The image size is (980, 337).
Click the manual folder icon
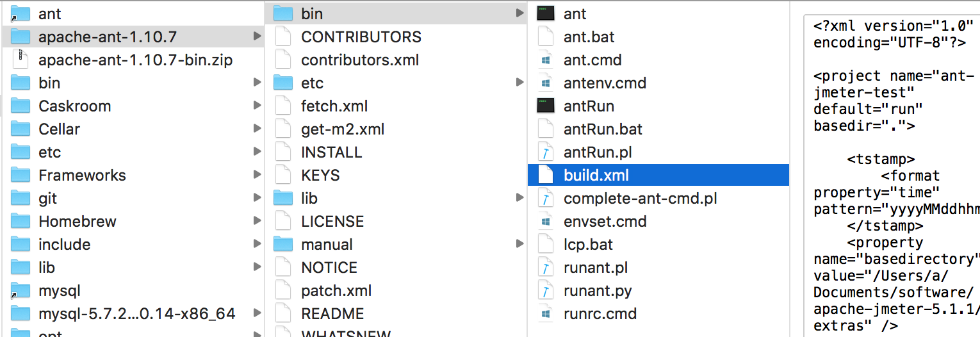tap(283, 244)
